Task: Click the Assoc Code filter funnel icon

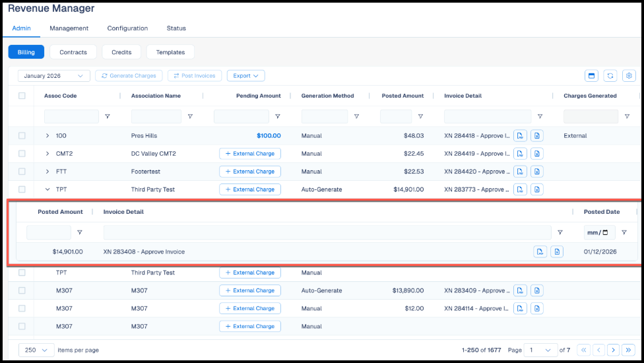Action: click(x=107, y=117)
